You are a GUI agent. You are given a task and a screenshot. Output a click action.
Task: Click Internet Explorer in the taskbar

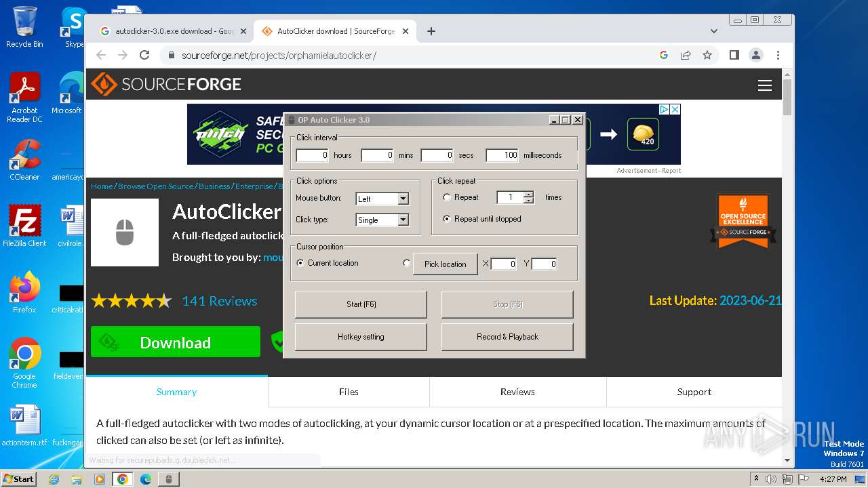(x=54, y=479)
